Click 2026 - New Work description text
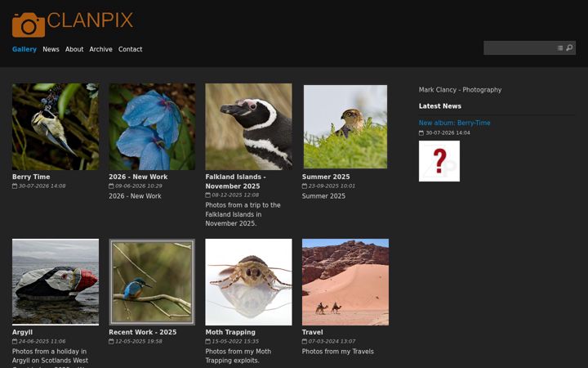 [135, 196]
